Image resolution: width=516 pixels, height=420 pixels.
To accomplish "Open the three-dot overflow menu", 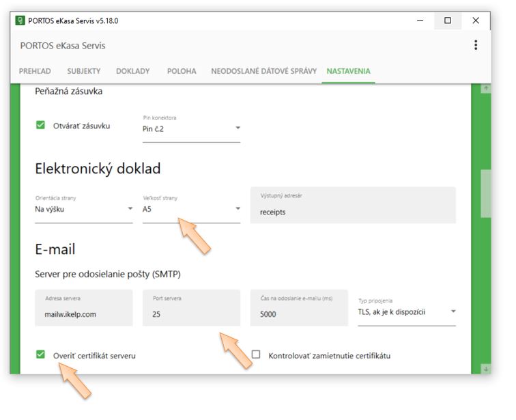I will tap(475, 46).
